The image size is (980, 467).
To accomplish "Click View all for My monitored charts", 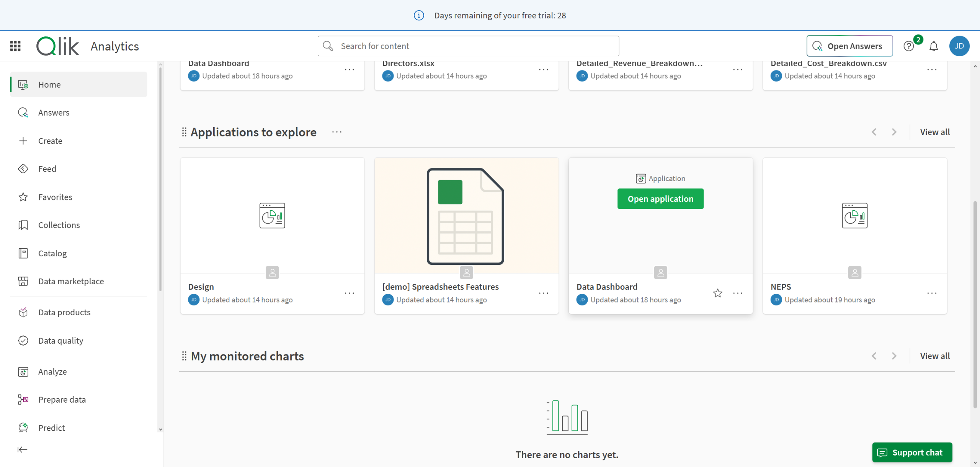I will point(935,356).
